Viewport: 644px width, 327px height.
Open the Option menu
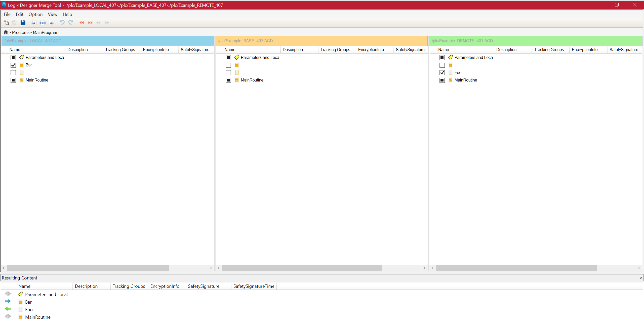click(x=35, y=14)
